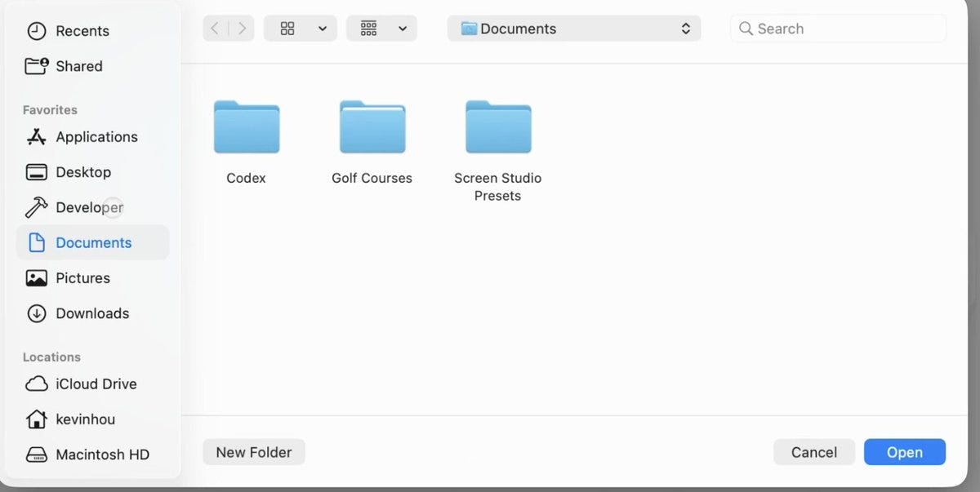Click the Downloads arrow icon

click(37, 313)
